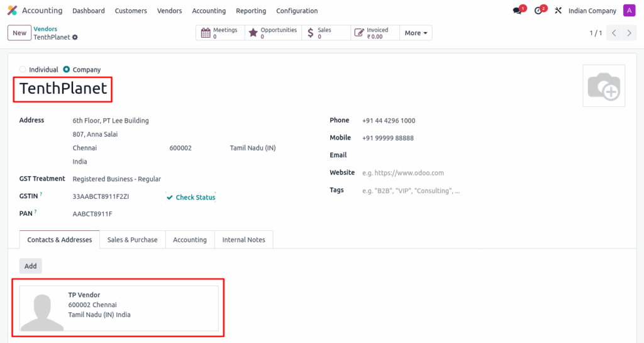The image size is (644, 343).
Task: Open the Vendors top menu
Action: [x=169, y=11]
